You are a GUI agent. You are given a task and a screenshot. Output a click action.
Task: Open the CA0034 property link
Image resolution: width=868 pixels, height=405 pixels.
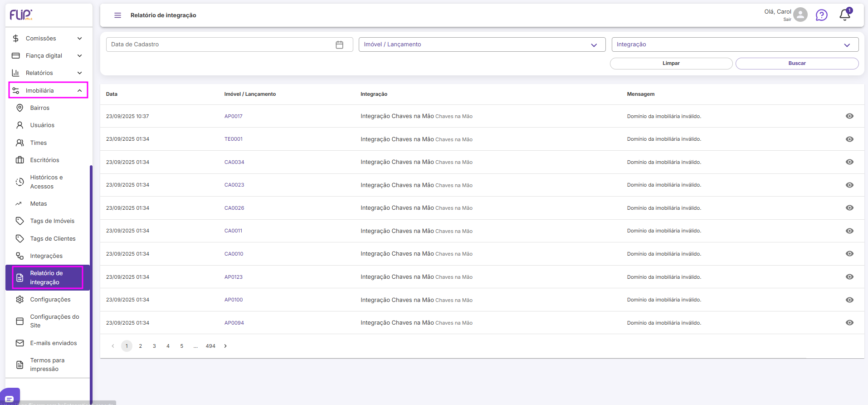pyautogui.click(x=234, y=162)
